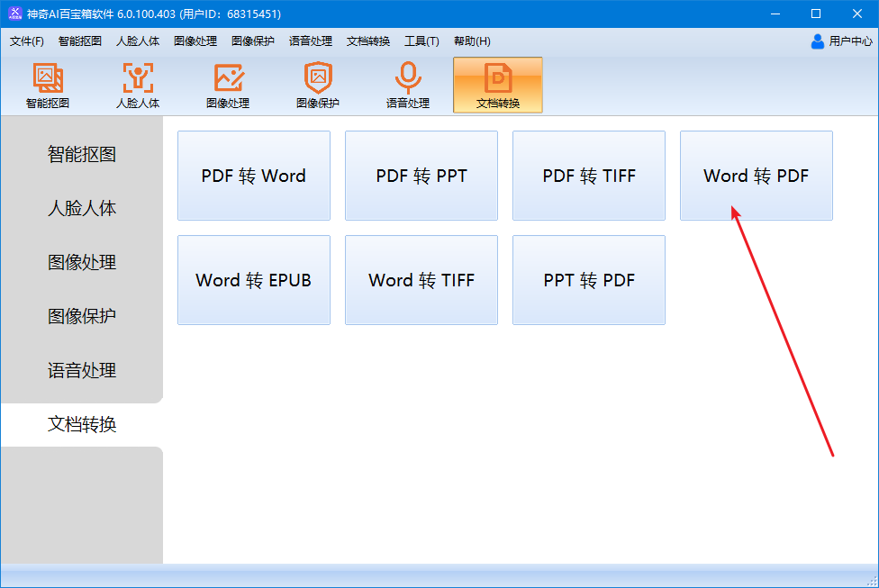Image resolution: width=879 pixels, height=588 pixels.
Task: Open the 文档转换 menu in menu bar
Action: pos(368,41)
